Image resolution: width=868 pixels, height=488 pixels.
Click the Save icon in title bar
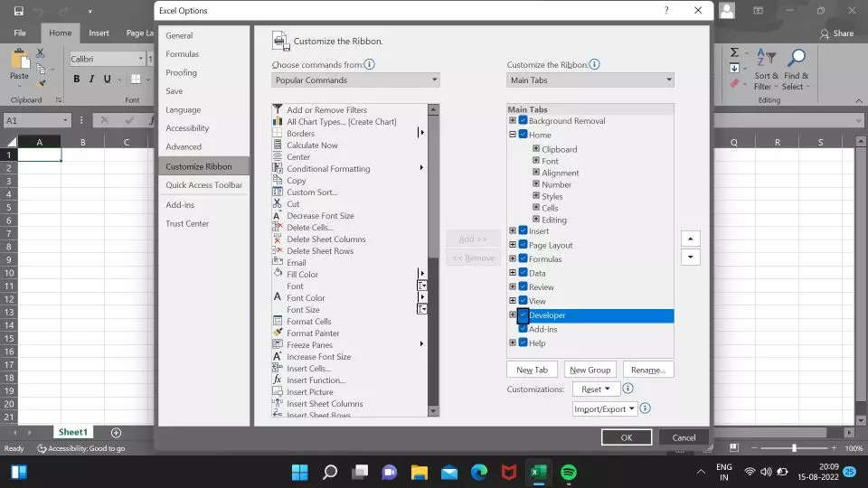pos(18,11)
